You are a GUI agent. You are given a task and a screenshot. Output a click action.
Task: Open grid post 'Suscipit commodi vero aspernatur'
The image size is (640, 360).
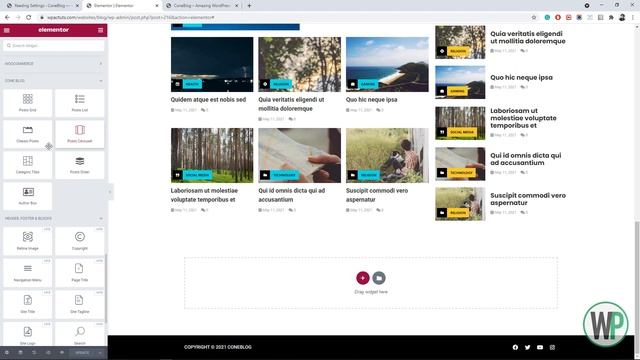[x=377, y=195]
